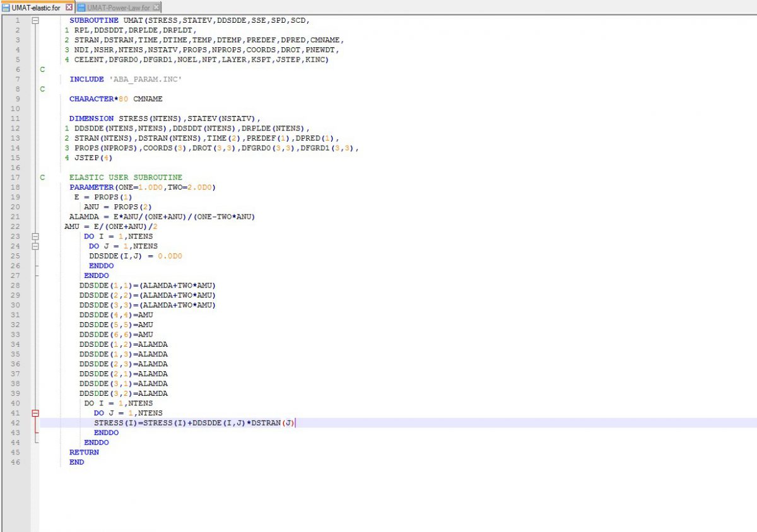This screenshot has height=532, width=757.
Task: Click the ELASTIC USER SUBROUTINE comment
Action: tap(126, 177)
